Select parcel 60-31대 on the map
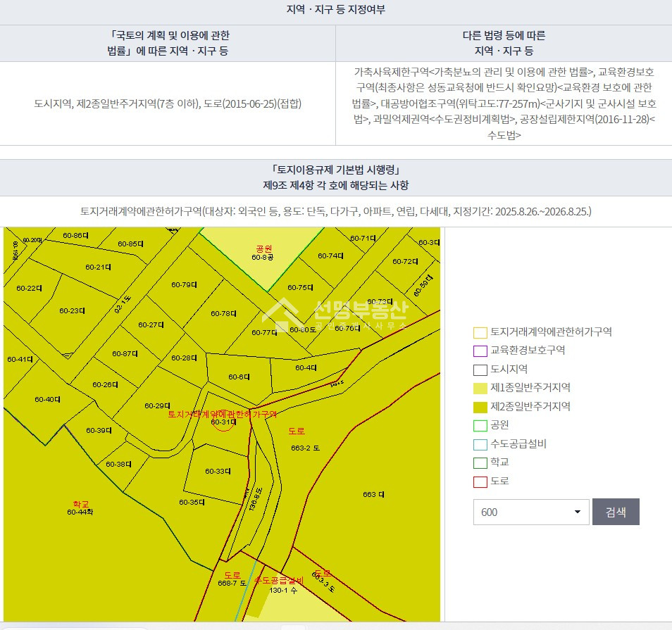Image resolution: width=672 pixels, height=630 pixels. tap(223, 422)
